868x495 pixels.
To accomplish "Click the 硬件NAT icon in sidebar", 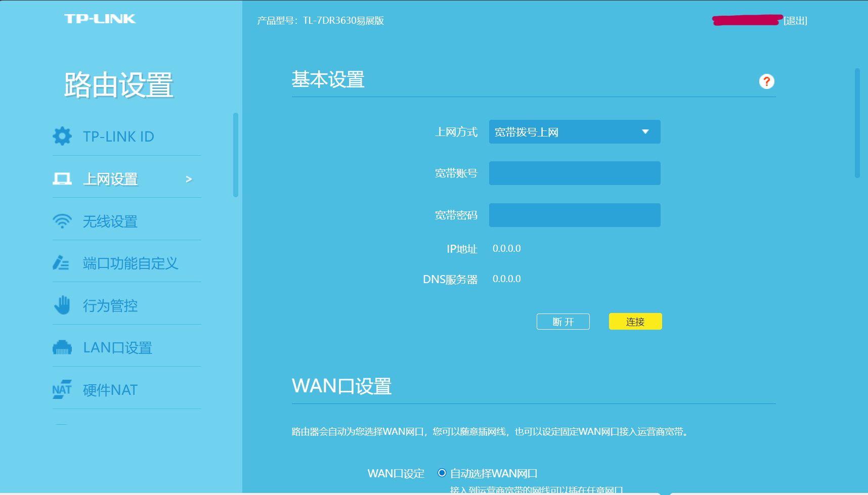I will pyautogui.click(x=62, y=389).
